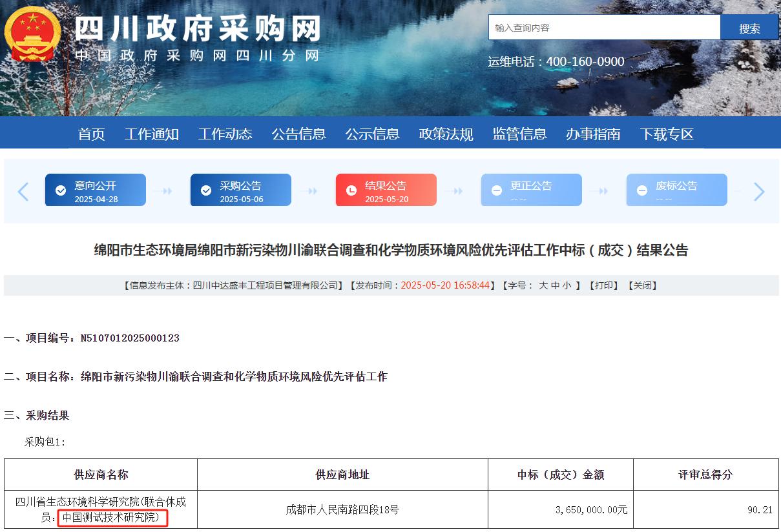Click the search input field
Screen dimensions: 781x532
coord(604,28)
